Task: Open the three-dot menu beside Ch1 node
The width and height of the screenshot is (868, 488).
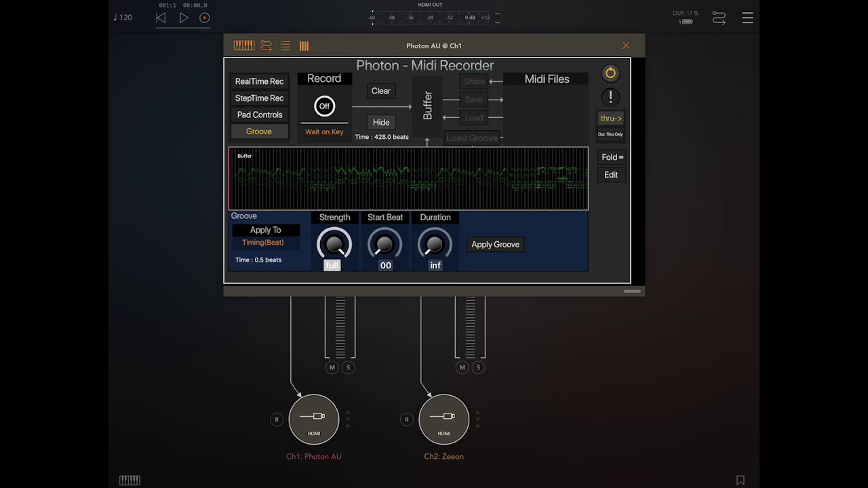Action: (x=348, y=419)
